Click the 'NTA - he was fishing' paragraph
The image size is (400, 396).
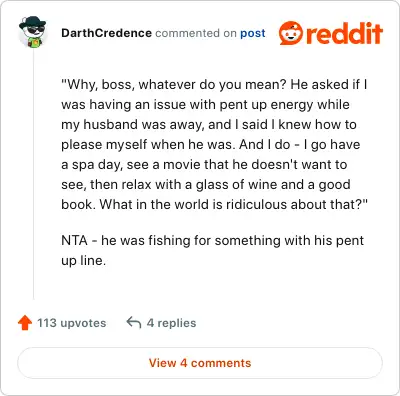212,250
